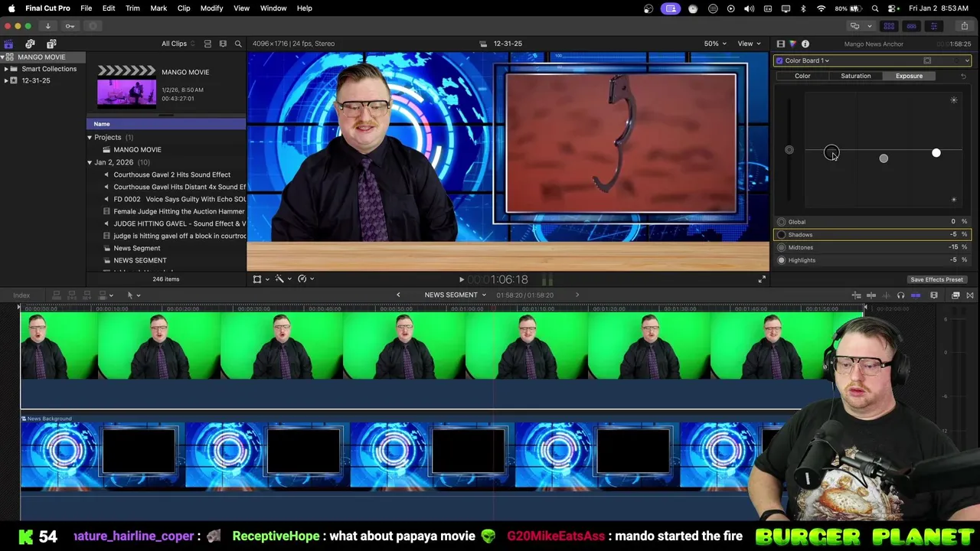
Task: Enter viewer full screen mode
Action: pyautogui.click(x=761, y=279)
